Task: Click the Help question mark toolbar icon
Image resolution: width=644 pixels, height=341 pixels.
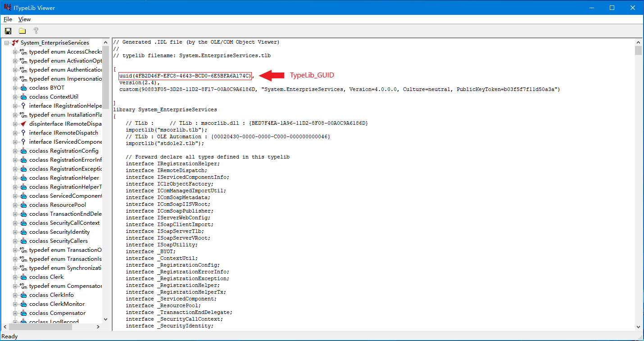Action: (36, 31)
